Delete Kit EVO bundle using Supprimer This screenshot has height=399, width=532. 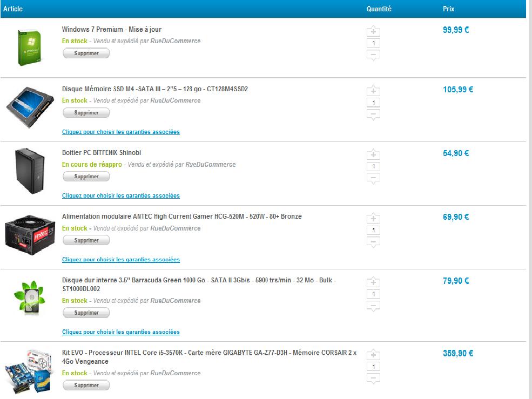[86, 385]
